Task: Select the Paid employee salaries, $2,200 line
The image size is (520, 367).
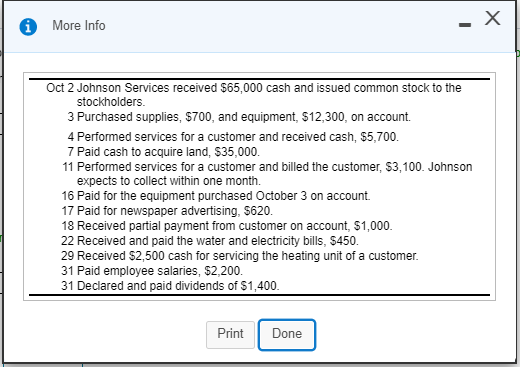Action: [x=152, y=271]
